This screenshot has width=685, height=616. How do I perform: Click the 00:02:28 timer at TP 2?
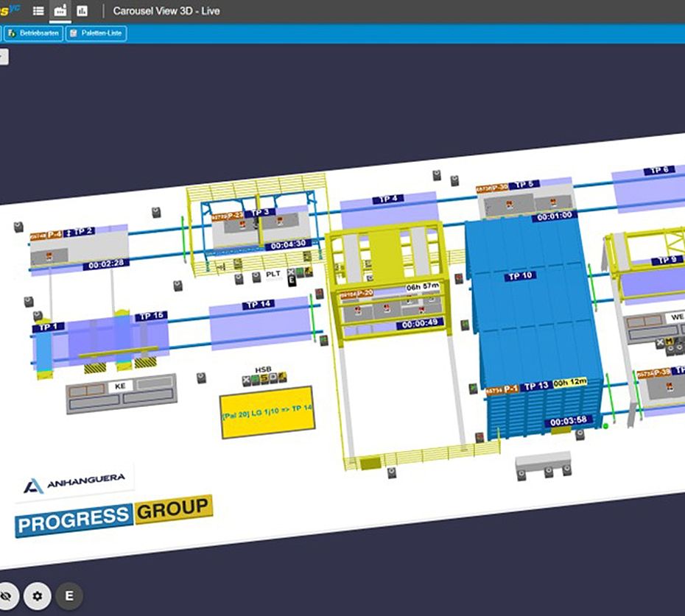click(x=106, y=264)
